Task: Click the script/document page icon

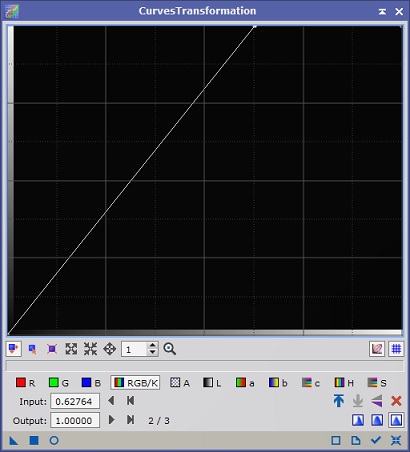Action: (x=356, y=441)
